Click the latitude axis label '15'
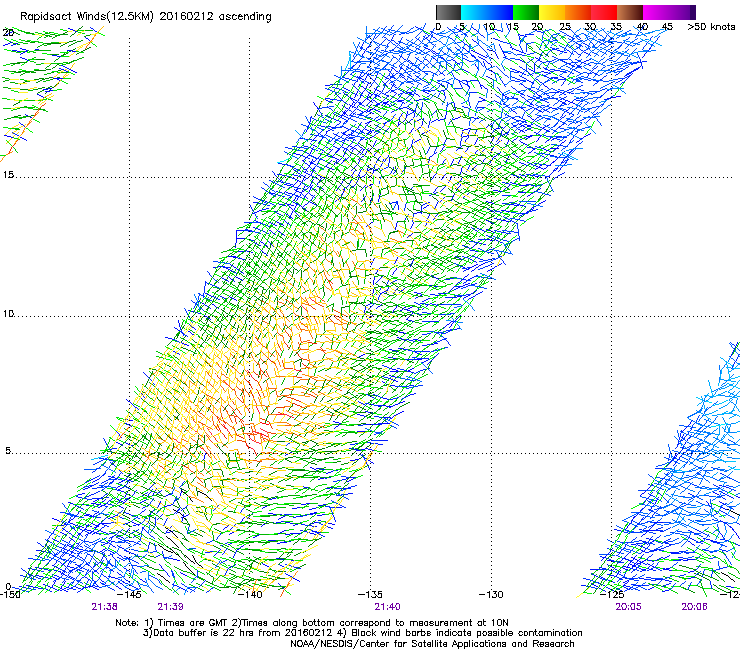 coord(8,175)
